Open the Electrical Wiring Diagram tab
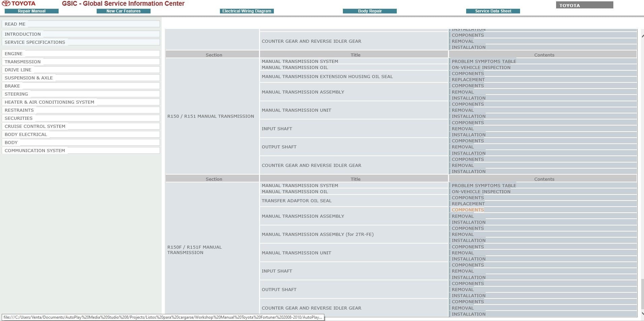 [x=247, y=11]
